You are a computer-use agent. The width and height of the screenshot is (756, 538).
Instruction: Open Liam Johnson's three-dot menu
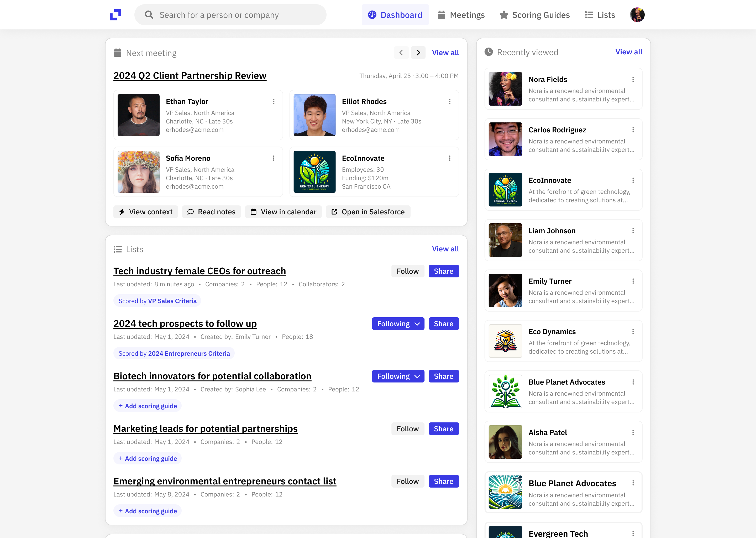pyautogui.click(x=633, y=231)
